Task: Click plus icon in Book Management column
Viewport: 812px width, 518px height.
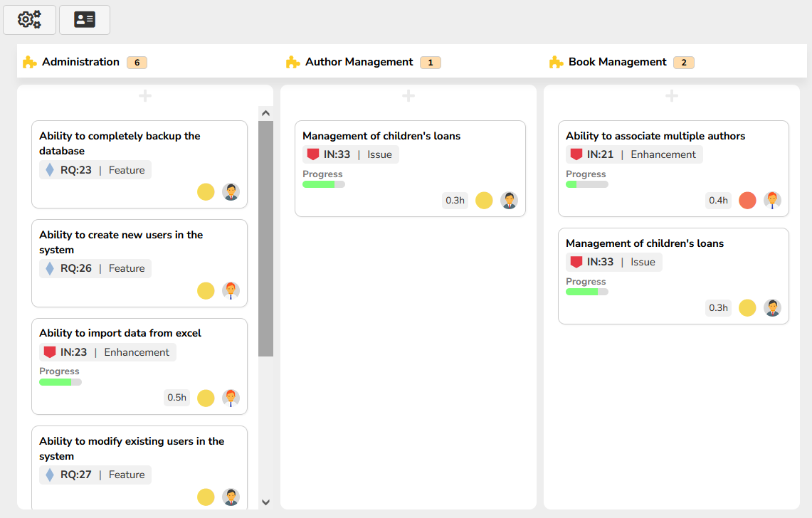Action: coord(672,95)
